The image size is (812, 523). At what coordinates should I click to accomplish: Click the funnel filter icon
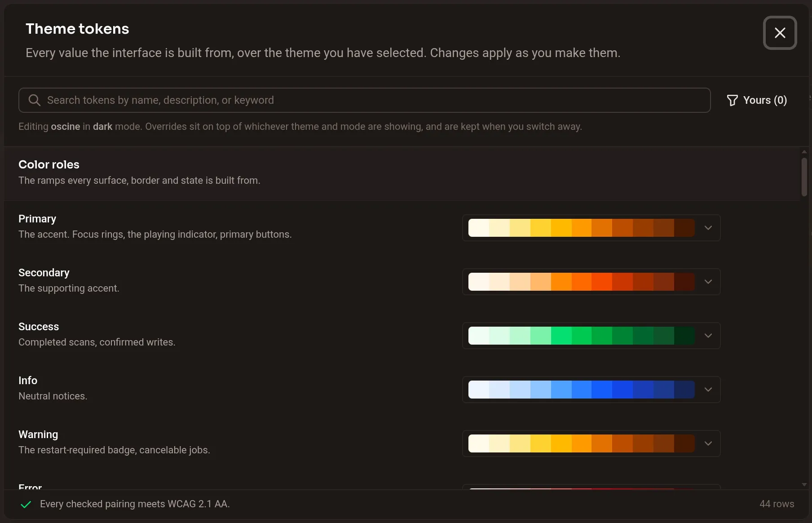click(x=732, y=100)
